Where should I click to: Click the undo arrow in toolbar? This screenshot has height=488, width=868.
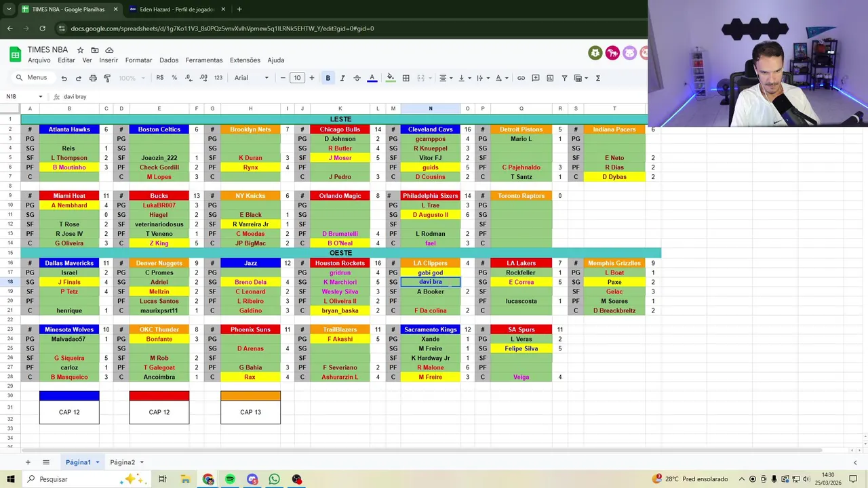coord(64,78)
